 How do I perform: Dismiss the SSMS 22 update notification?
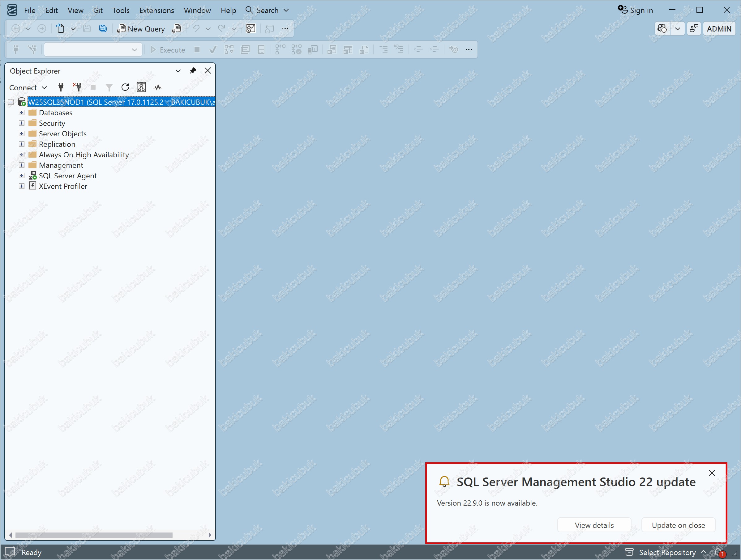click(x=712, y=473)
